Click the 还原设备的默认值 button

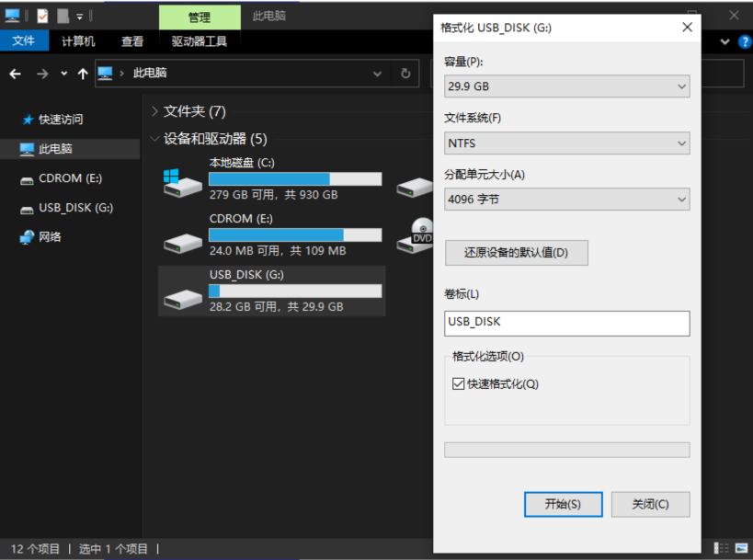pos(516,253)
